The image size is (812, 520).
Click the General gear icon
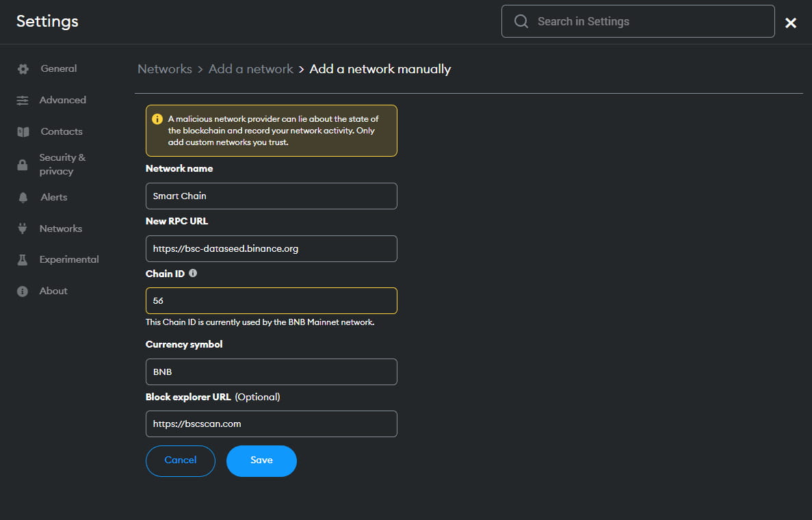coord(23,69)
